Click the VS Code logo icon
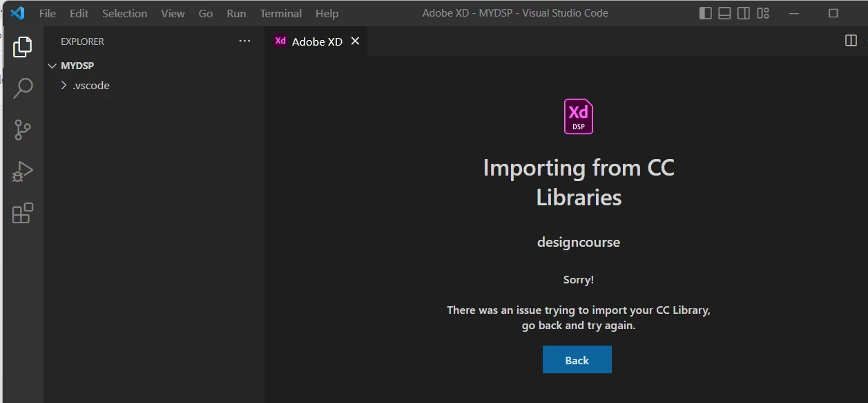 [x=17, y=13]
